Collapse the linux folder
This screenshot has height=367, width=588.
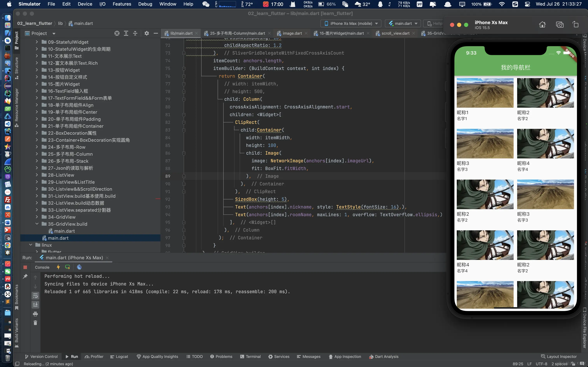pyautogui.click(x=31, y=245)
